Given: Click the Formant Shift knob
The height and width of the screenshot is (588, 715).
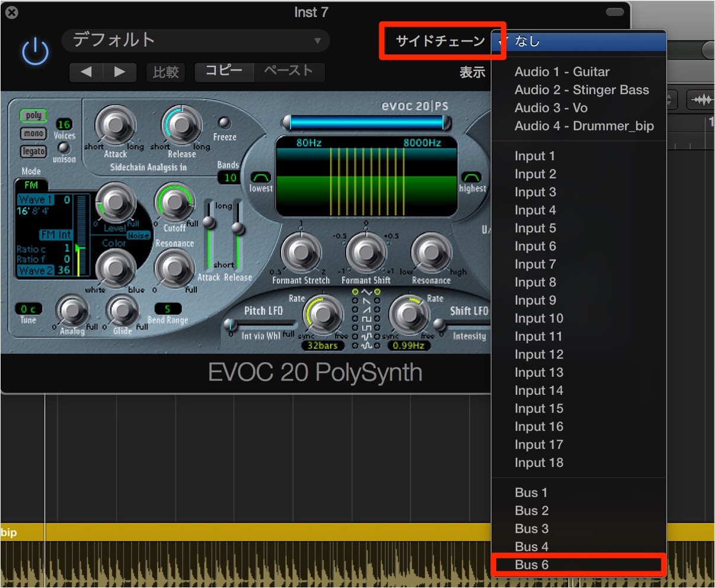Looking at the screenshot, I should 366,253.
